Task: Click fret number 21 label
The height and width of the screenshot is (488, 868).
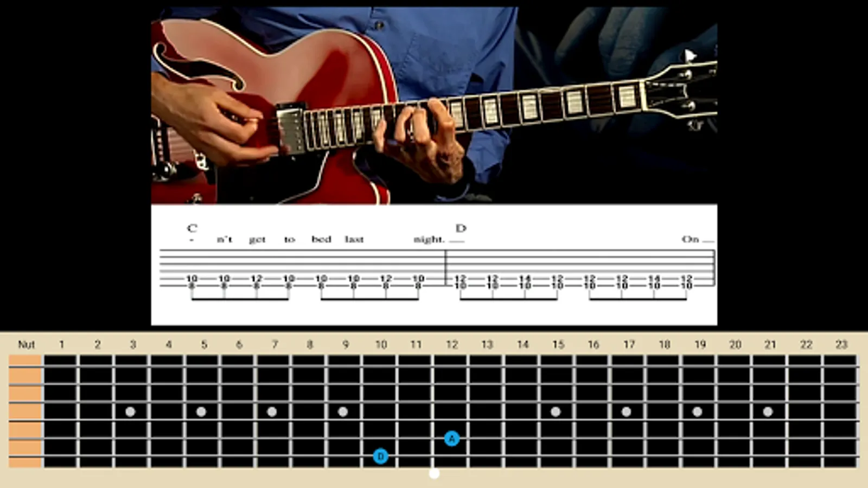Action: [x=770, y=344]
